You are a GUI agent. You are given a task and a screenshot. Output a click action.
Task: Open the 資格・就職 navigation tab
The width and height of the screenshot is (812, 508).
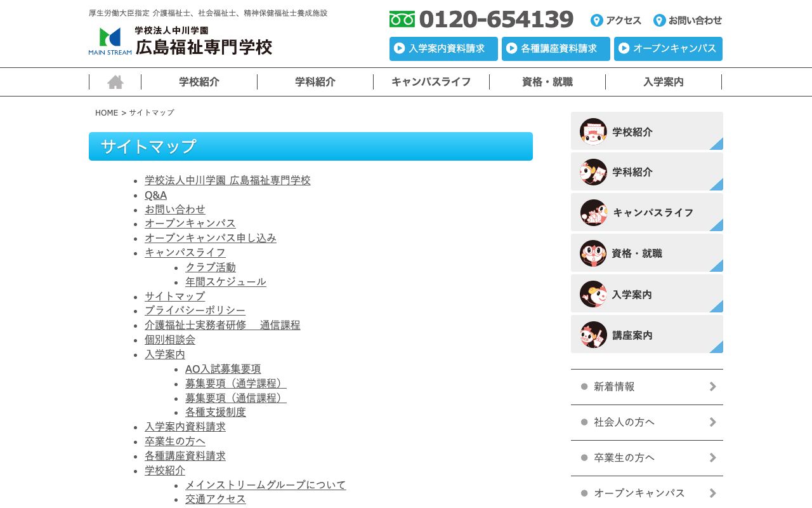[x=547, y=81]
